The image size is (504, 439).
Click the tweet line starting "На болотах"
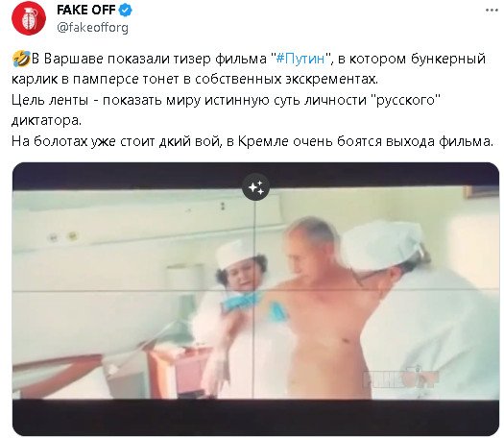click(x=252, y=141)
